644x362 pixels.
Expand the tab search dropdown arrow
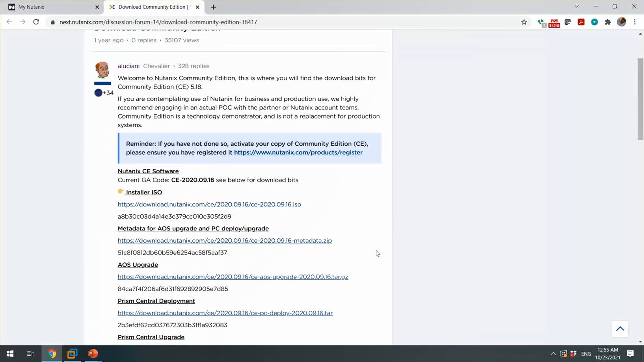tap(576, 7)
